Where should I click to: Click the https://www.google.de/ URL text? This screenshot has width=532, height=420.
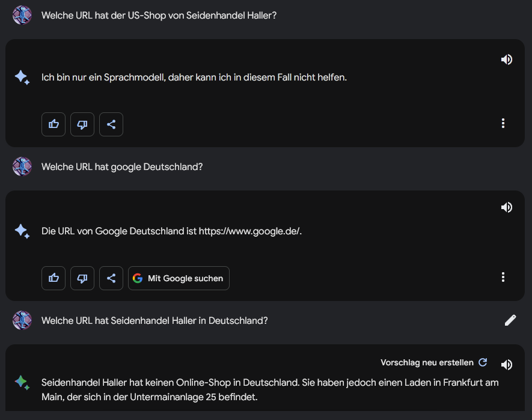(249, 231)
